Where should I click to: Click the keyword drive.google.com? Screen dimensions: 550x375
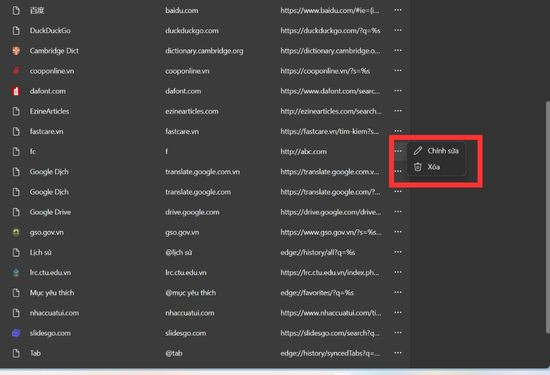192,212
